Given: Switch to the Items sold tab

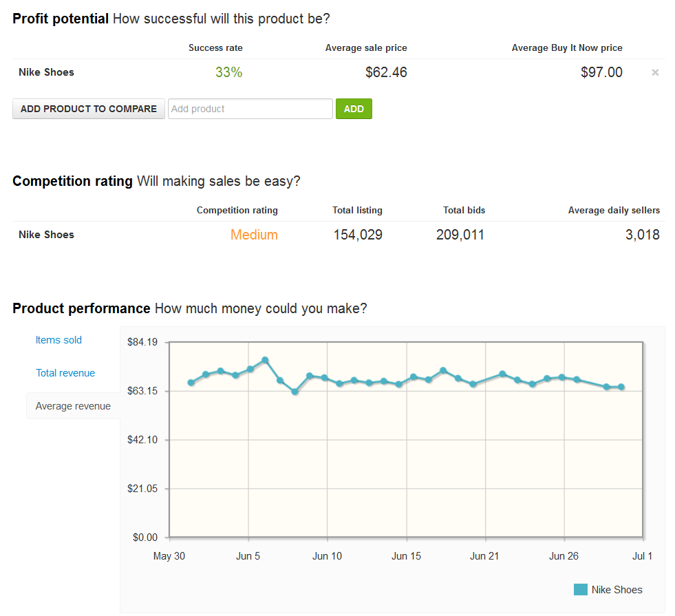Looking at the screenshot, I should coord(58,340).
